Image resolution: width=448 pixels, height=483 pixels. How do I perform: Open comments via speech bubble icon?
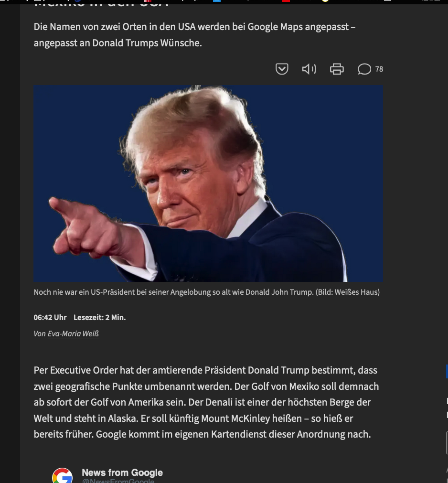pyautogui.click(x=364, y=69)
